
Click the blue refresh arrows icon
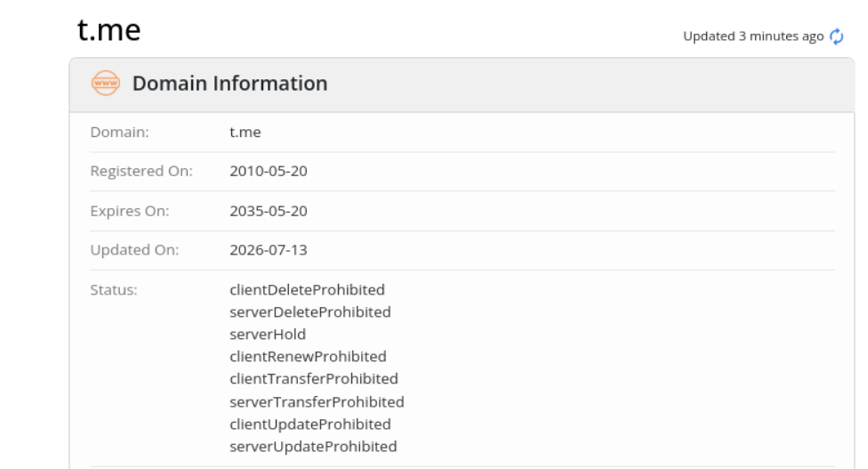[837, 36]
